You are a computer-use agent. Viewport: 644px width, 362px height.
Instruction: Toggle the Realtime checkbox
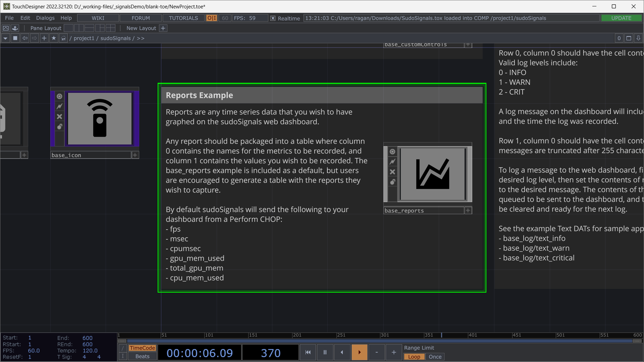(x=273, y=18)
